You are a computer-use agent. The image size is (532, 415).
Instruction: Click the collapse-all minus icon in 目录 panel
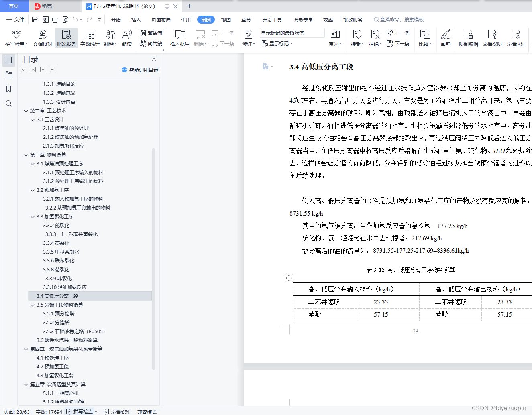52,70
